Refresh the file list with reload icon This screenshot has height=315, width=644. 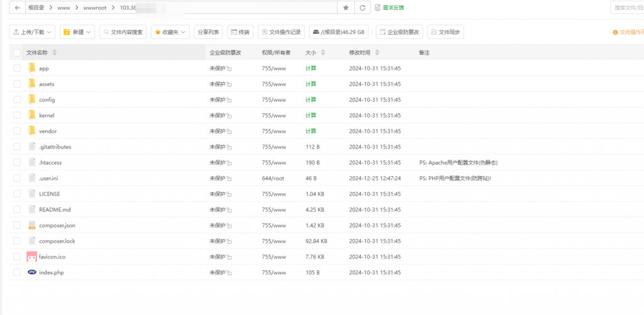point(362,8)
